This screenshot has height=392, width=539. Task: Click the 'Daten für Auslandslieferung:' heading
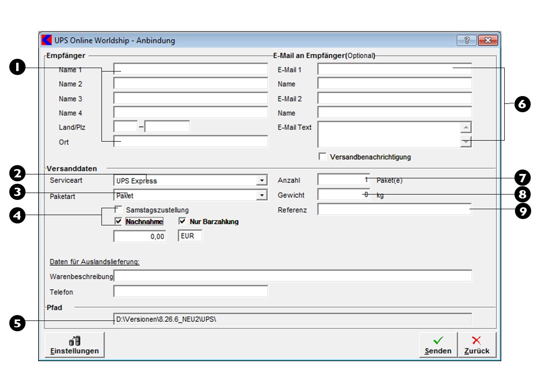click(95, 262)
